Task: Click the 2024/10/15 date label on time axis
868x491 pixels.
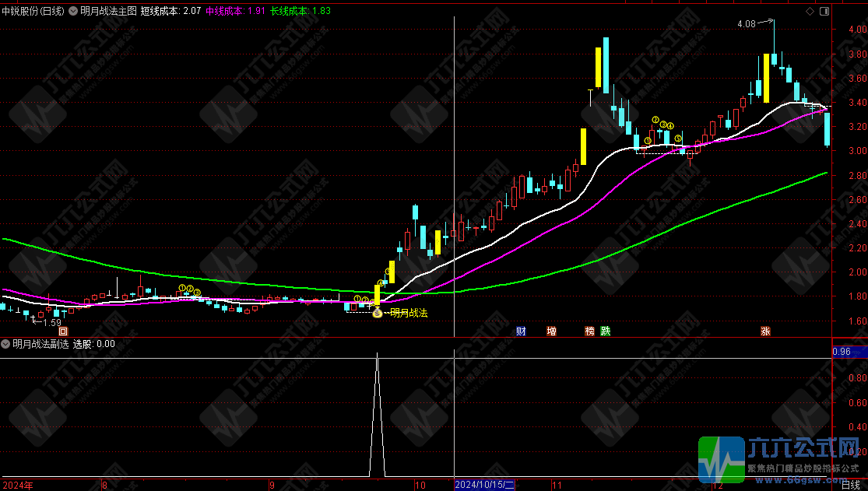Action: [x=484, y=484]
